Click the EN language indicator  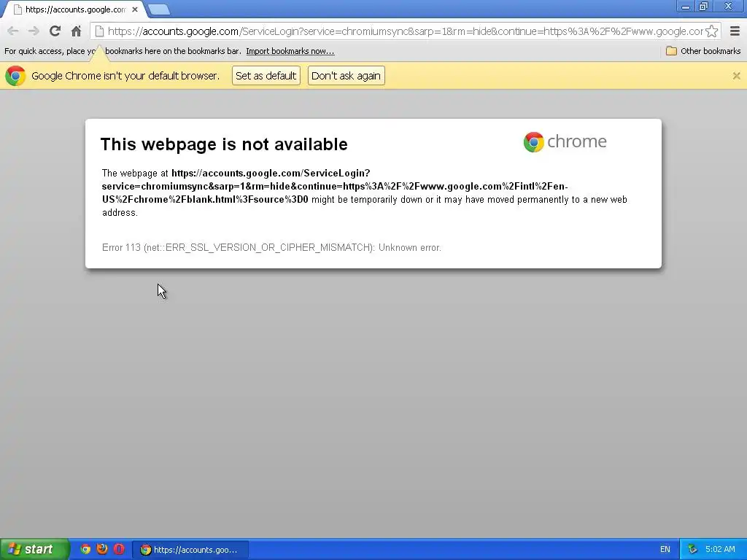[665, 550]
